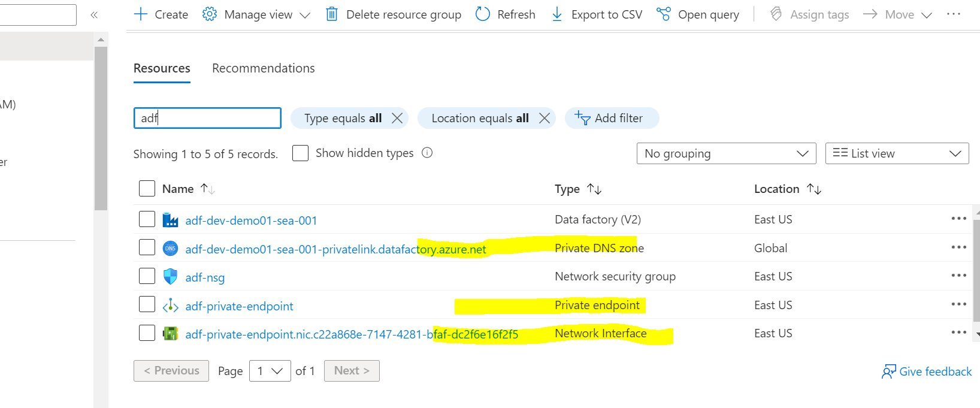The width and height of the screenshot is (980, 408).
Task: Collapse the left sidebar with double chevron
Action: [x=94, y=15]
